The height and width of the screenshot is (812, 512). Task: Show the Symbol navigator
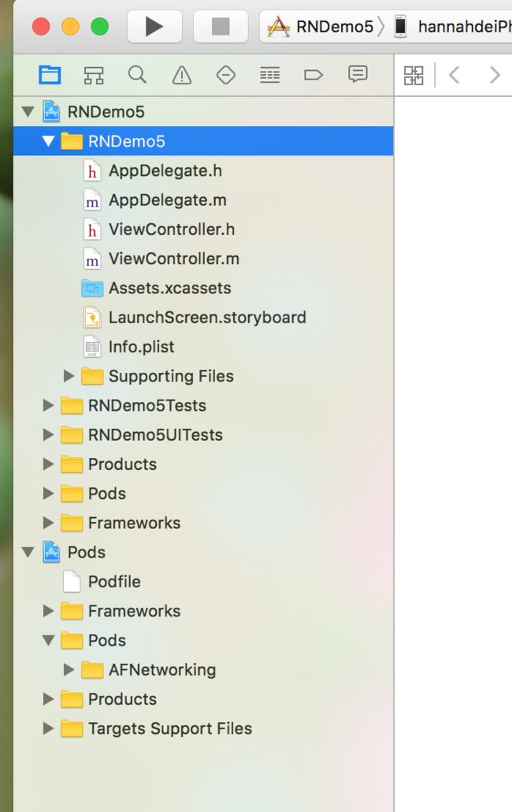coord(94,75)
